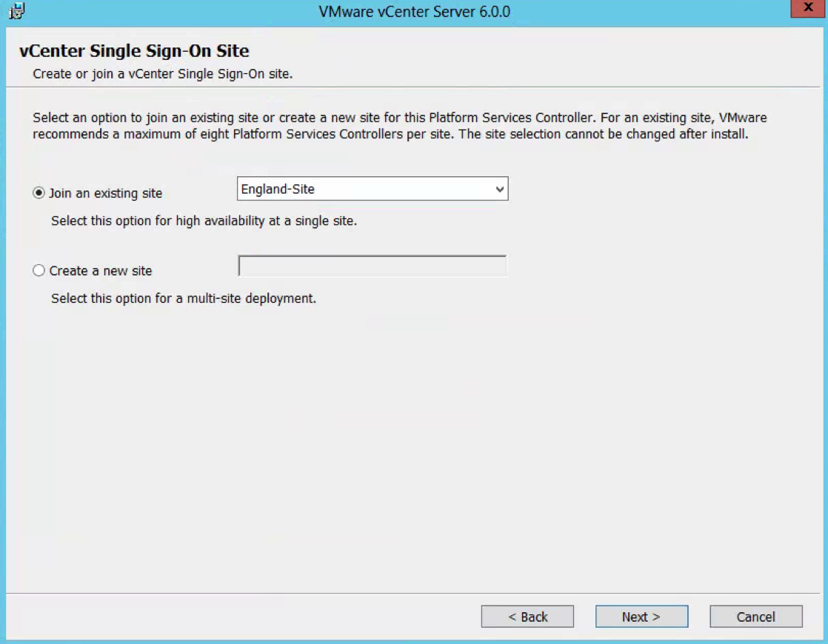Click the 'Create or join a vCenter Single Sign-On site.' subtitle
The width and height of the screenshot is (828, 644).
163,74
